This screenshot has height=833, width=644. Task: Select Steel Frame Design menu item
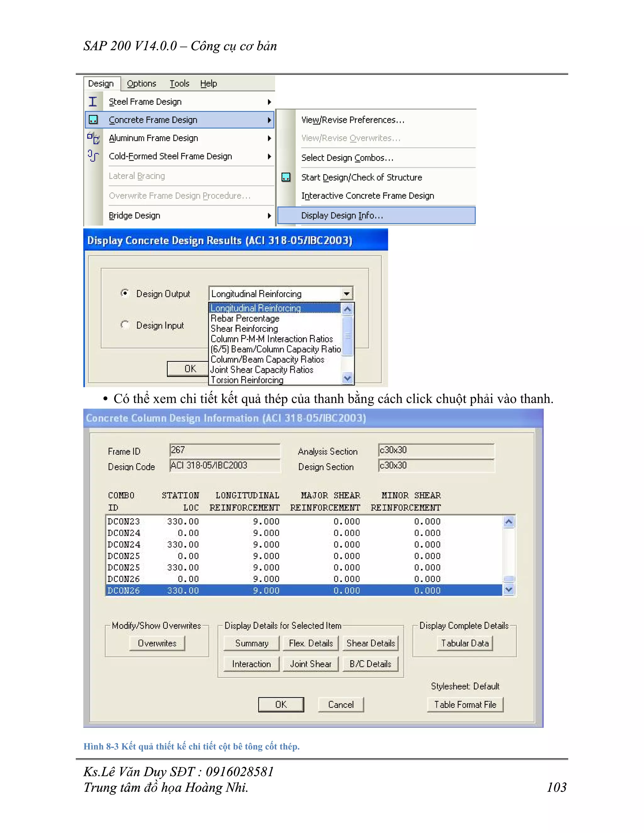[179, 102]
